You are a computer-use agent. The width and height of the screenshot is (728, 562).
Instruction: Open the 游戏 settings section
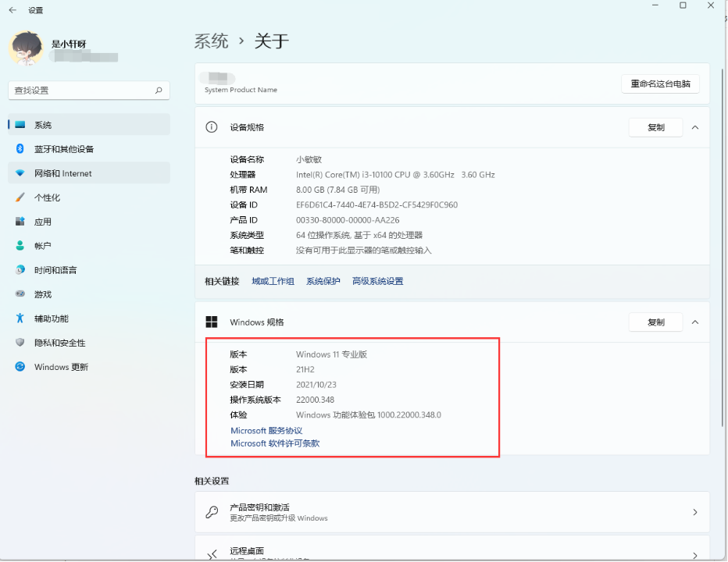click(x=42, y=294)
